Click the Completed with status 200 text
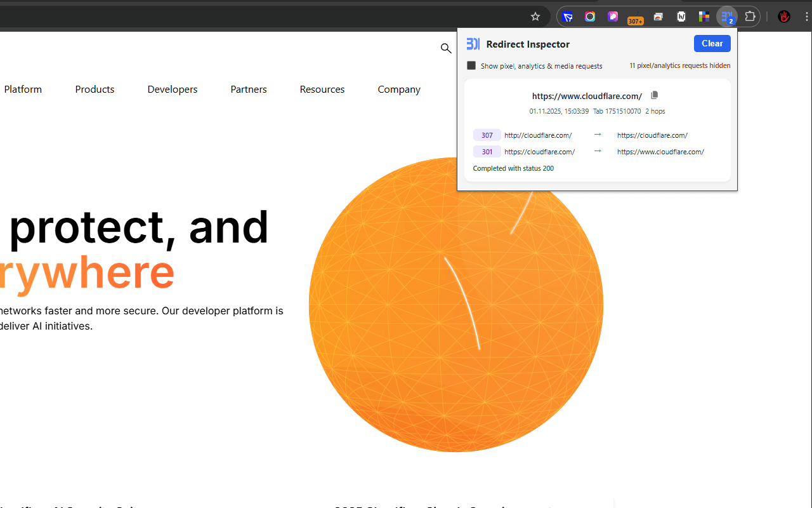The width and height of the screenshot is (812, 508). click(x=513, y=168)
